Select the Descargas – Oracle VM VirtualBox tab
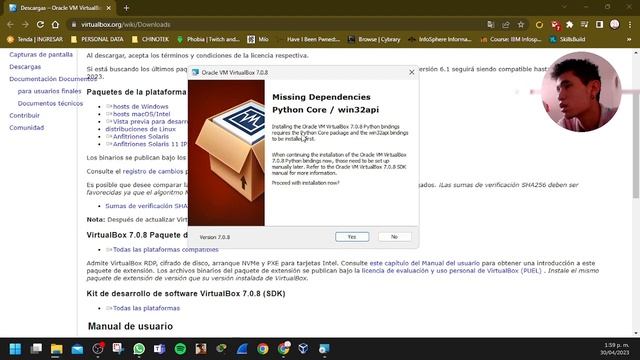640x360 pixels. pos(60,8)
